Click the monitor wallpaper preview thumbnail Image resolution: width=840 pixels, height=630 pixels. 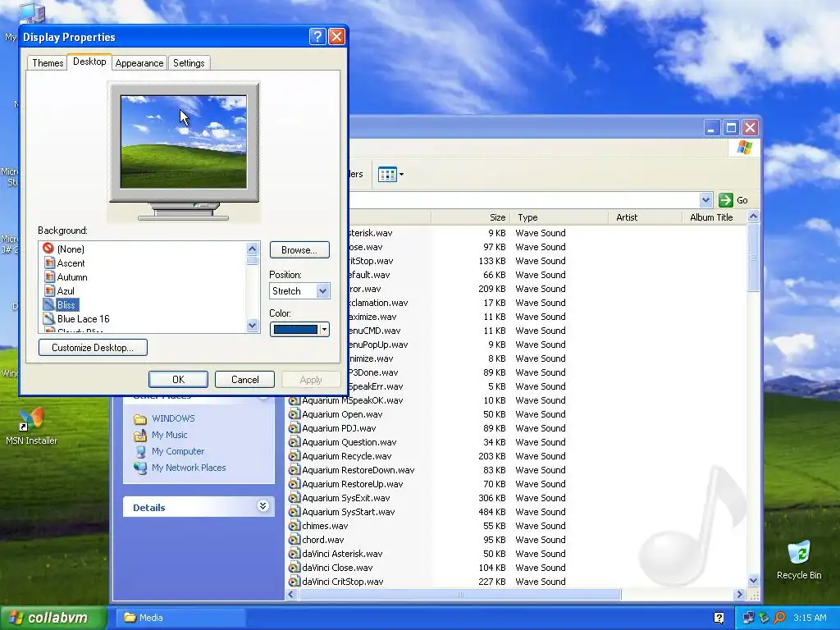(x=184, y=142)
